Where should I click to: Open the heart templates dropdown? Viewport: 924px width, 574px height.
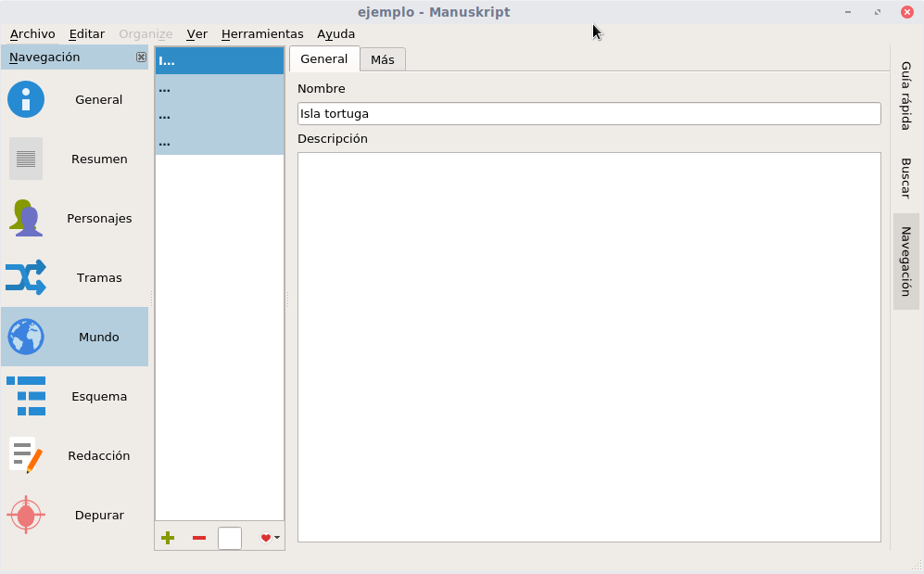coord(270,538)
